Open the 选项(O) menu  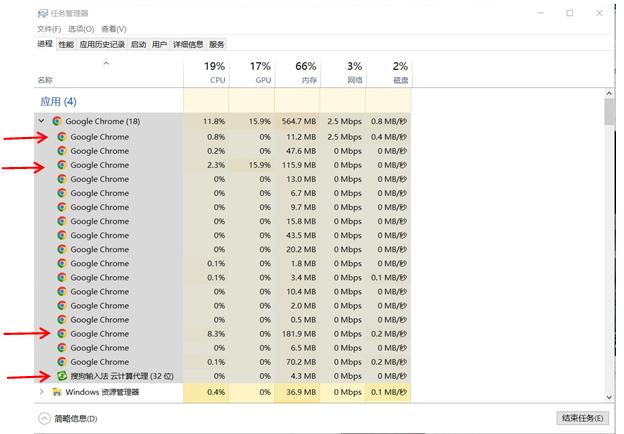pos(81,29)
